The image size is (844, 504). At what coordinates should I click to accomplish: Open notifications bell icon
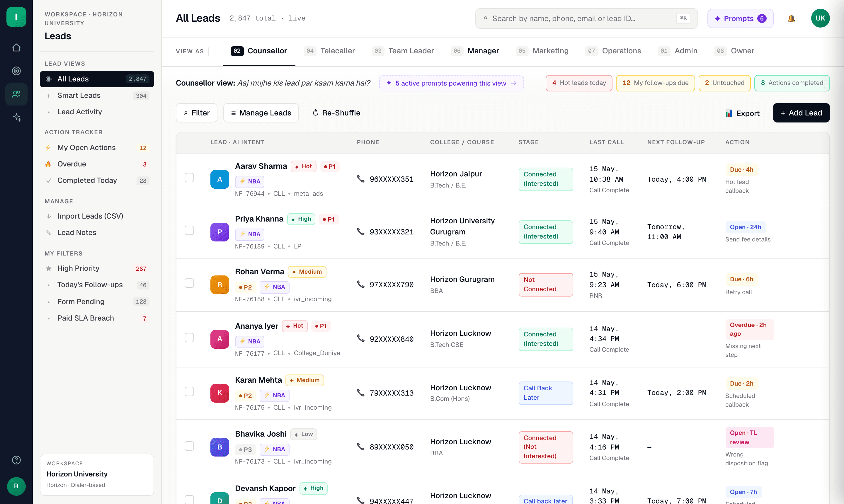[x=791, y=19]
